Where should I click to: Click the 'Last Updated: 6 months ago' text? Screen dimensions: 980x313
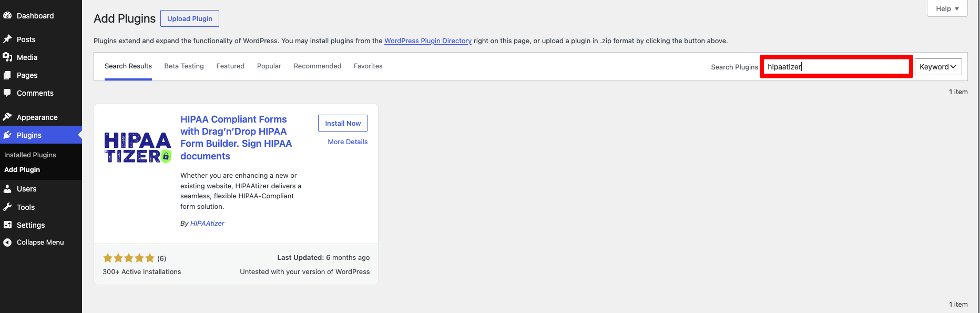point(323,258)
